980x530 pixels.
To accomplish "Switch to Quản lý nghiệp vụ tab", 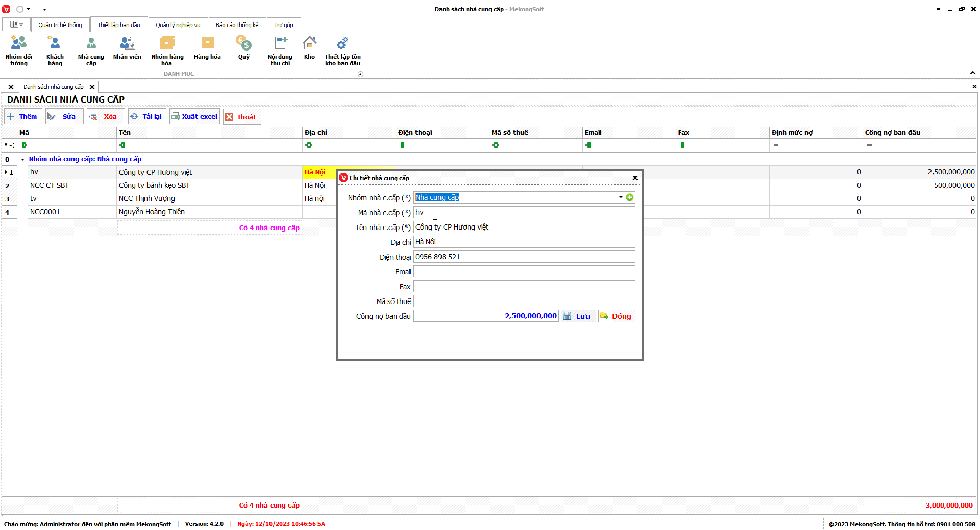I will tap(178, 25).
